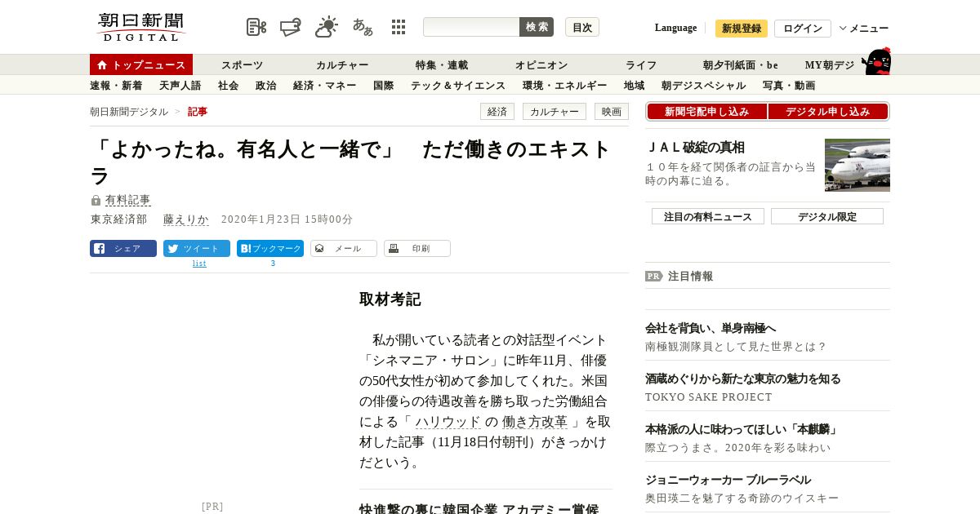Click the 映画 category tag

pyautogui.click(x=612, y=112)
